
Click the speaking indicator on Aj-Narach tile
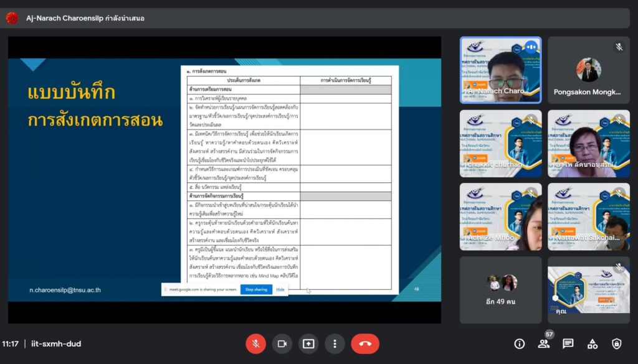point(531,47)
